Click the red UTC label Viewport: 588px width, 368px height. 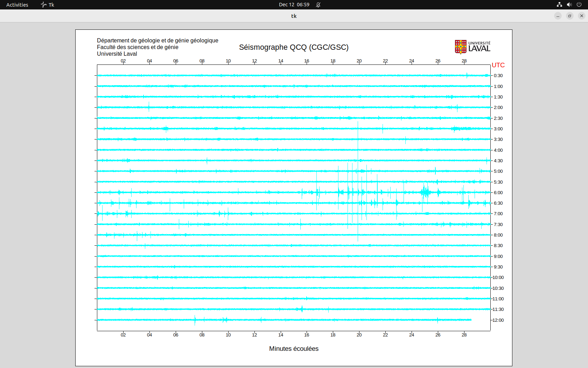pos(498,65)
